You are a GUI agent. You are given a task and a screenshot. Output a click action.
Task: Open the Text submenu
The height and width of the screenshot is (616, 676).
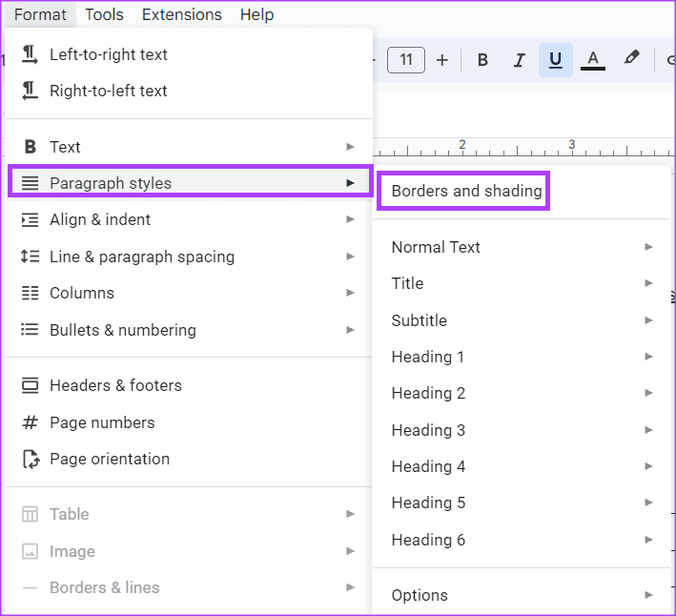point(189,147)
